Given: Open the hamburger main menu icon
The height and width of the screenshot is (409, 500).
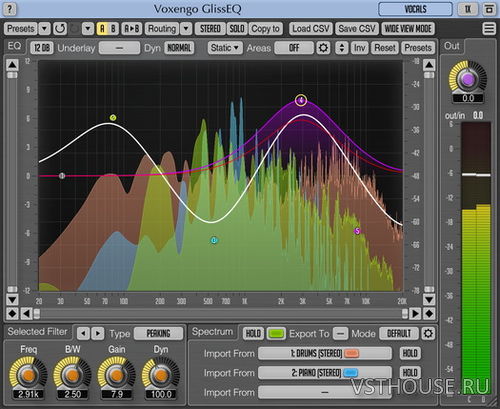Looking at the screenshot, I should [x=489, y=29].
